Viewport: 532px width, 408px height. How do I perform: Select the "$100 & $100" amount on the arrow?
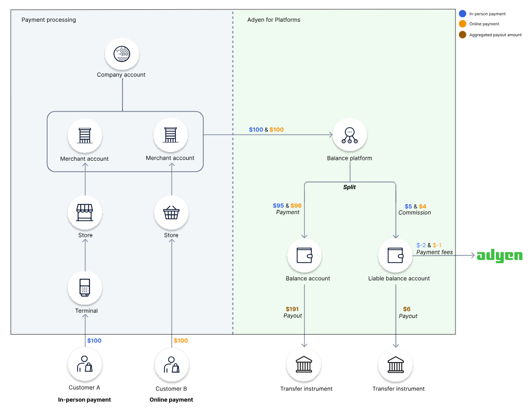point(266,130)
